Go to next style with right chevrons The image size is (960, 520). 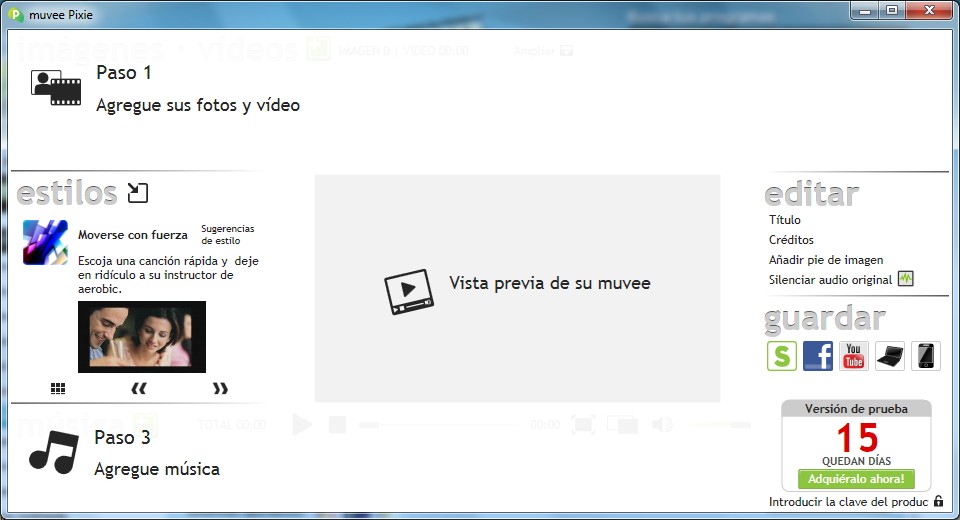click(x=220, y=388)
